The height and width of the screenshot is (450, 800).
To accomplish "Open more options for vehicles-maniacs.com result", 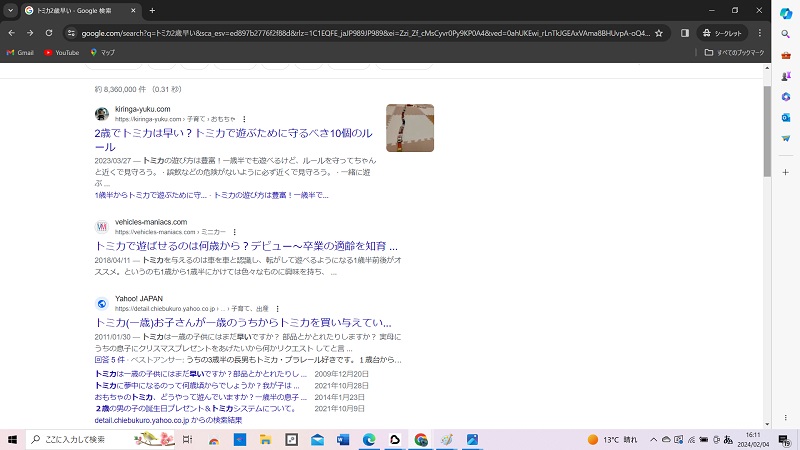I will (x=235, y=232).
